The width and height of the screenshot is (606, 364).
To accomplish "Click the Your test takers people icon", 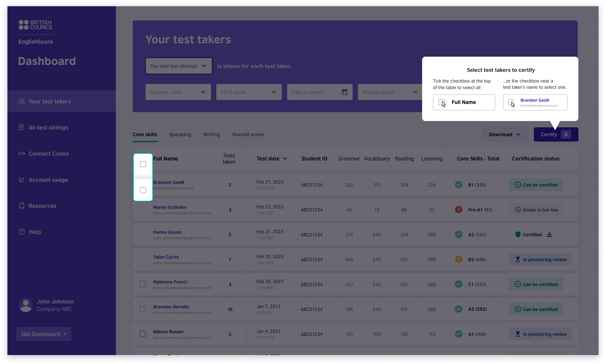I will (22, 101).
